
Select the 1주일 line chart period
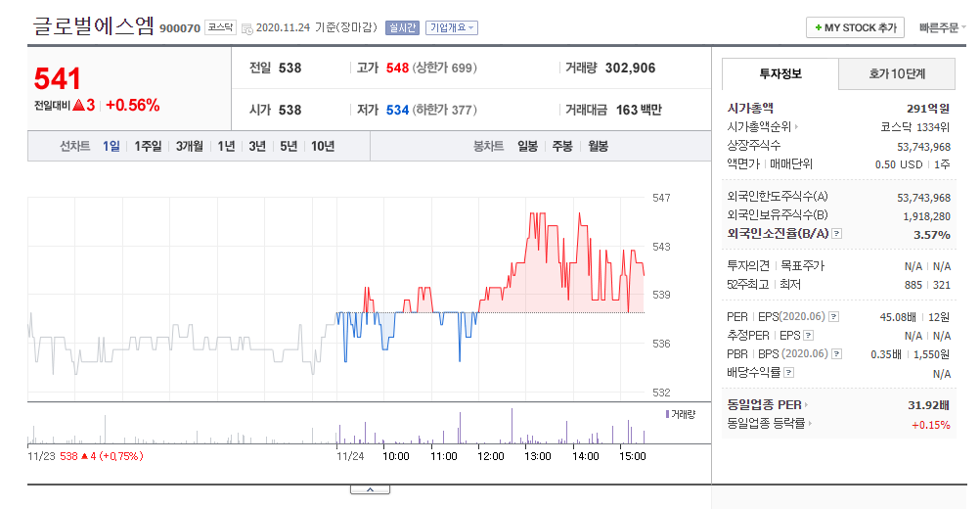(148, 146)
